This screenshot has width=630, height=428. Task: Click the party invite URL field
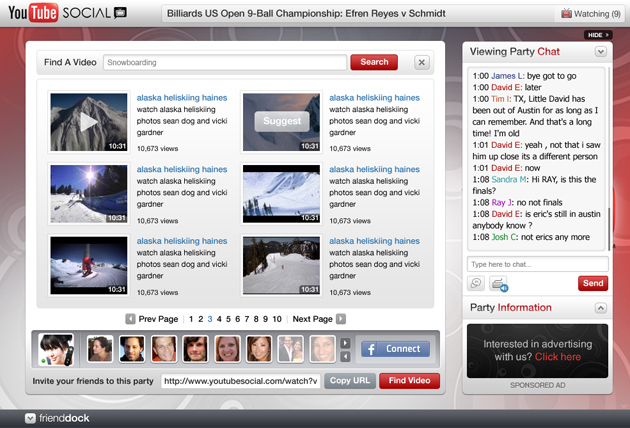pos(241,381)
